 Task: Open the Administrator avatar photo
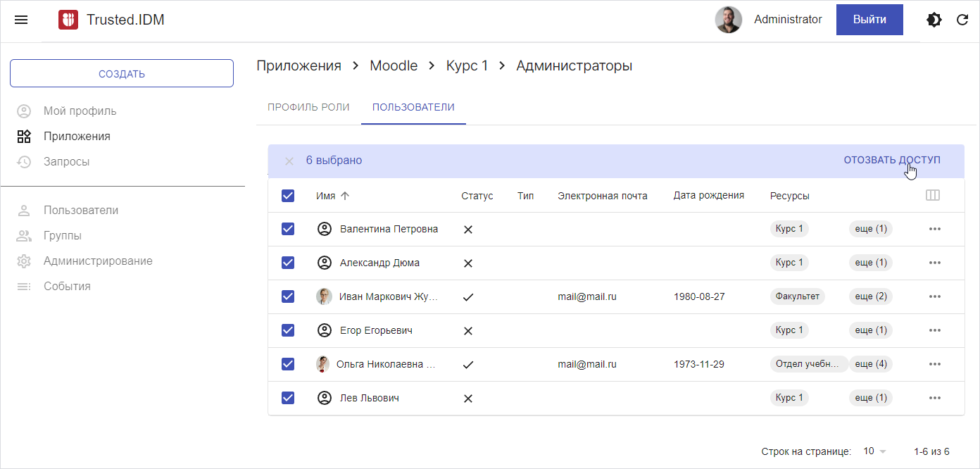point(729,20)
